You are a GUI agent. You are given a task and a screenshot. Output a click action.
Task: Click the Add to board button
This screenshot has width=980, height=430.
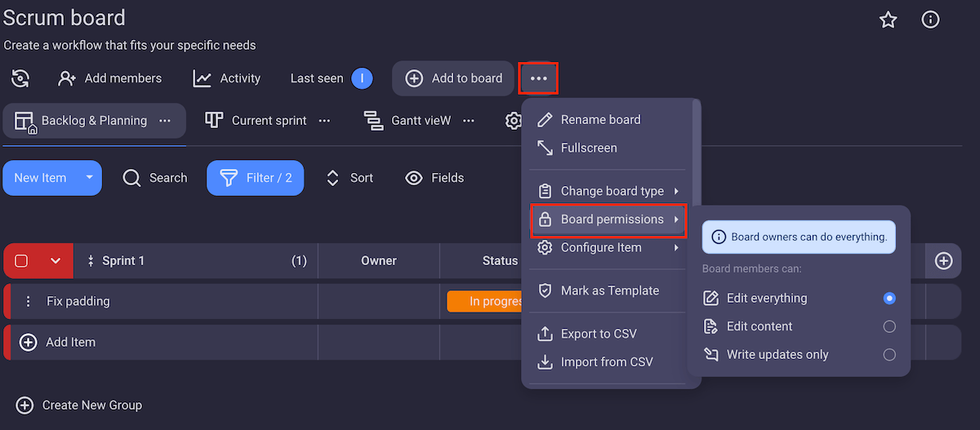[453, 78]
